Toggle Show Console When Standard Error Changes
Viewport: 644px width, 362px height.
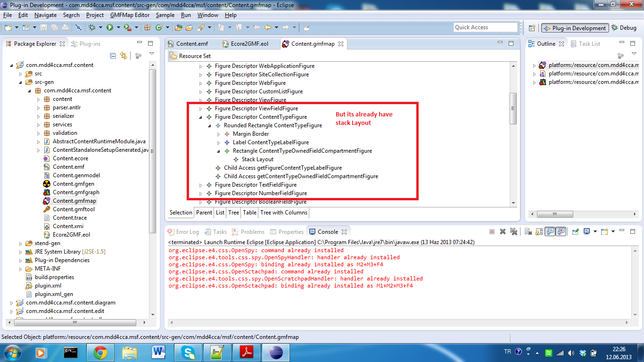tap(561, 231)
